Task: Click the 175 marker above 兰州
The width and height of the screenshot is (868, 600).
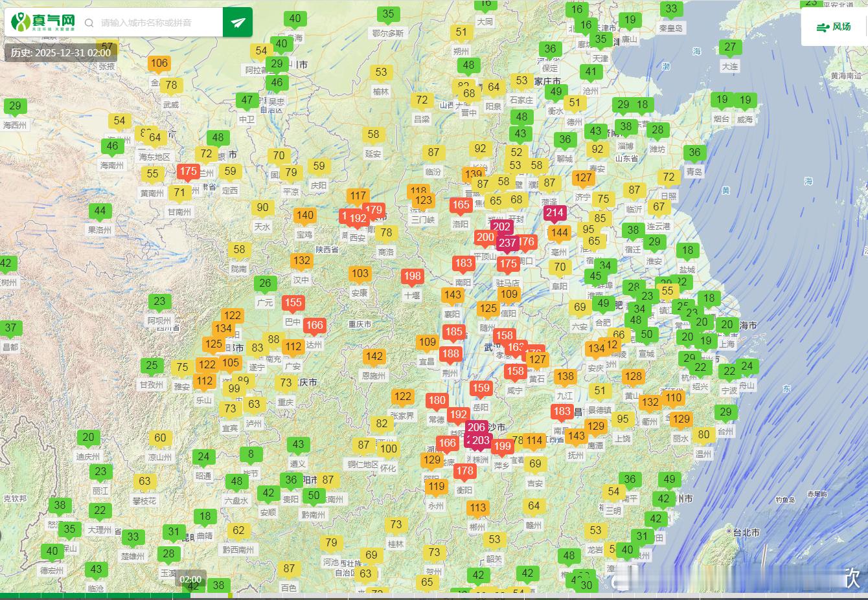Action: coord(188,173)
